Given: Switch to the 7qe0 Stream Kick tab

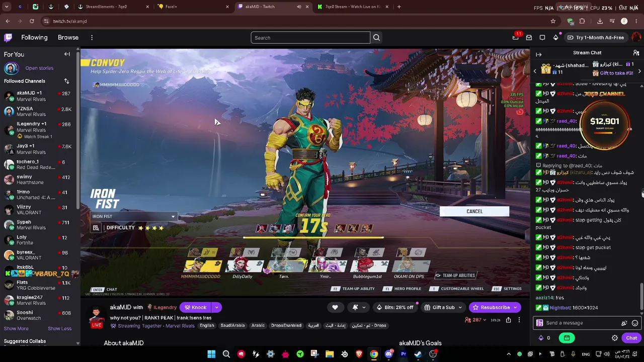Looking at the screenshot, I should pos(352,7).
